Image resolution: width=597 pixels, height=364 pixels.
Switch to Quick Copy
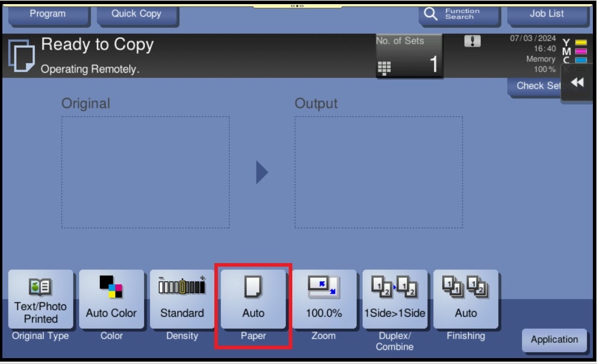pyautogui.click(x=136, y=15)
